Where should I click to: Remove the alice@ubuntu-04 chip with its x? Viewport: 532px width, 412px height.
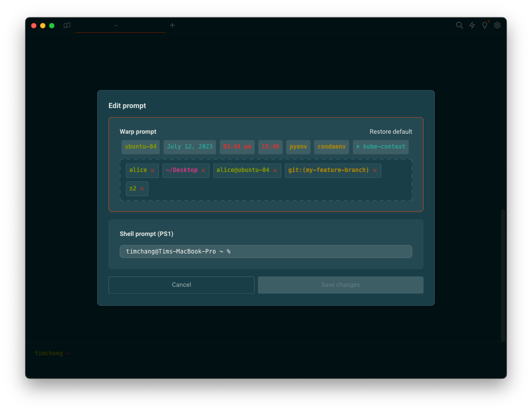click(275, 170)
